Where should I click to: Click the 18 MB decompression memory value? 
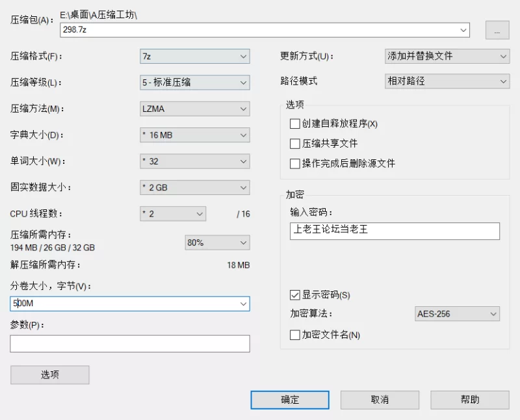click(239, 265)
